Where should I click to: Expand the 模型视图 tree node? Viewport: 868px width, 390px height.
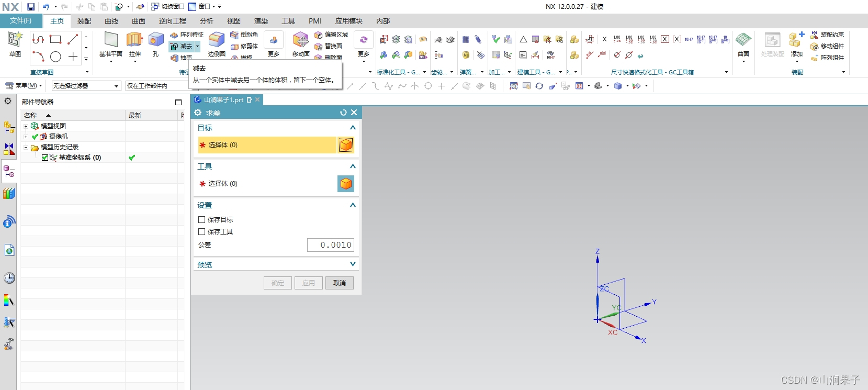pos(26,126)
